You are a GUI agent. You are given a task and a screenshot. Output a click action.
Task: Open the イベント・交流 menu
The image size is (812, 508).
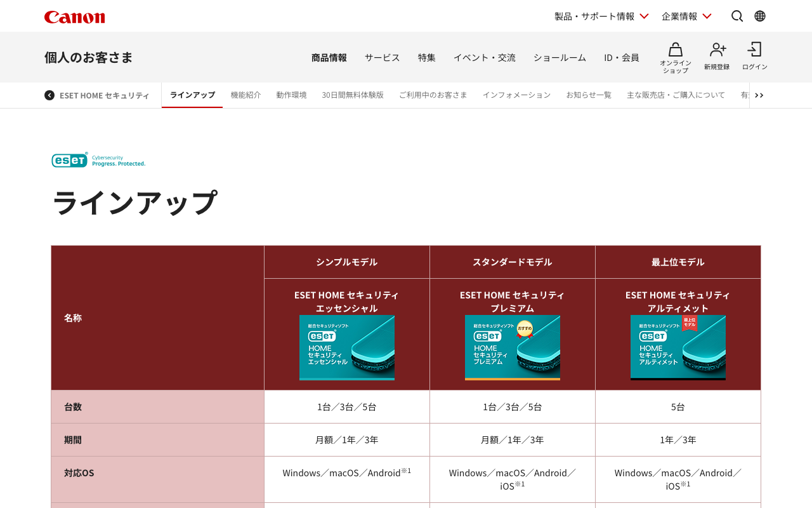click(485, 57)
